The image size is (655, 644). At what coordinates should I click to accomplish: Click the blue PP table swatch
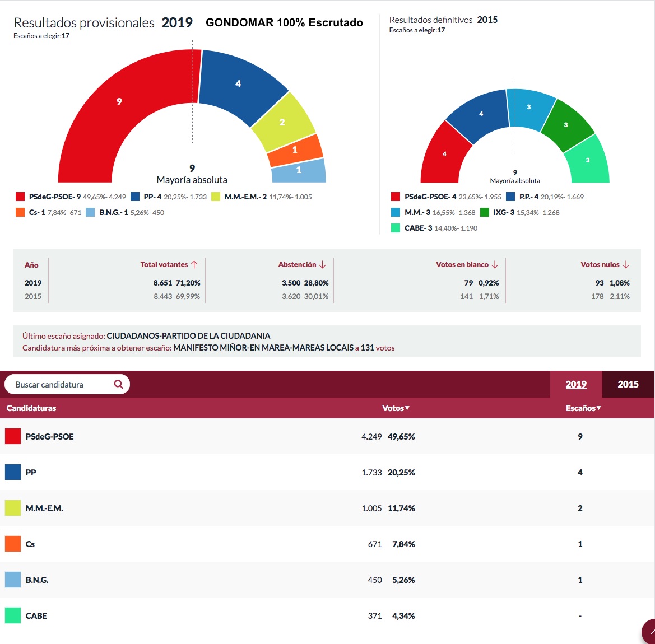click(13, 472)
